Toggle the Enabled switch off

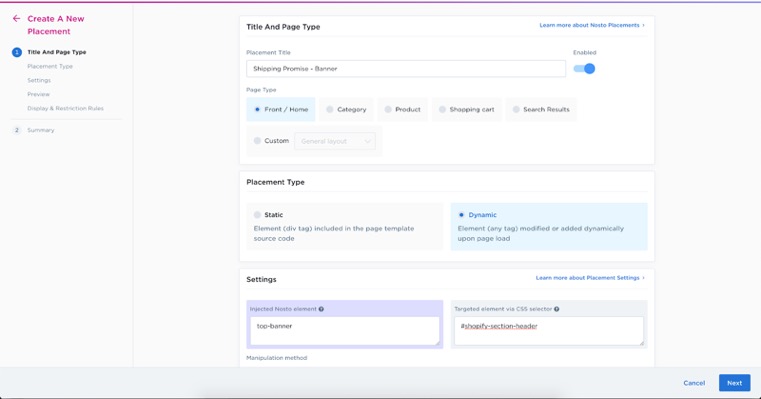pos(584,69)
